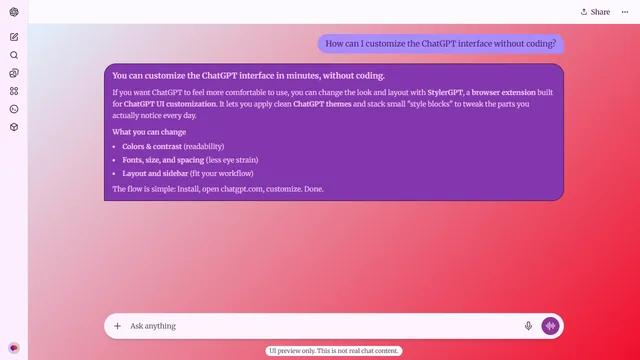The image size is (640, 360).
Task: Click the ChatGPT logo icon
Action: click(14, 12)
